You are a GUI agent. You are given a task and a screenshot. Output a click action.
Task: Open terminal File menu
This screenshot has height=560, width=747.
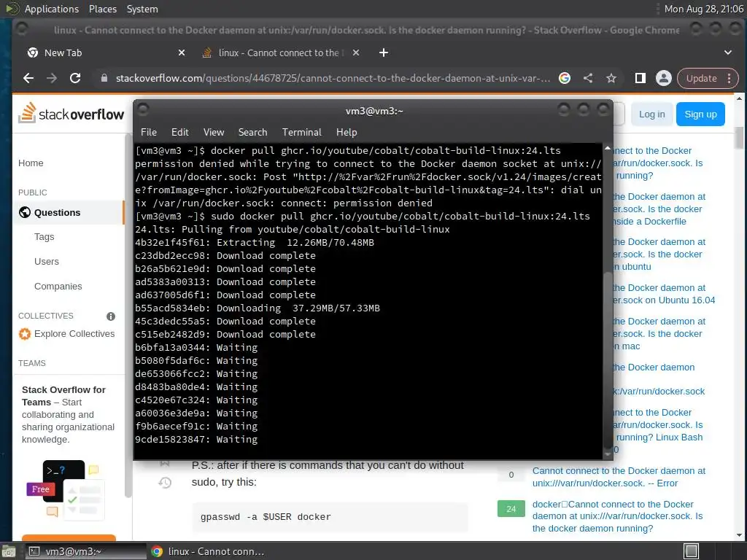coord(149,132)
